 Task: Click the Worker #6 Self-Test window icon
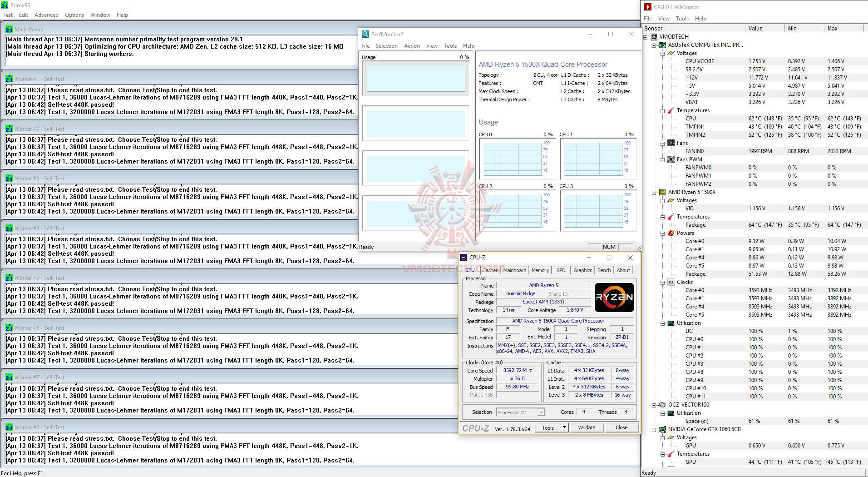coord(9,328)
